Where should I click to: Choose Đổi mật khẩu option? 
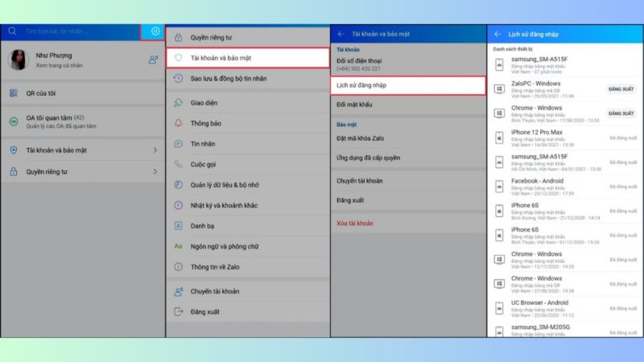pyautogui.click(x=354, y=105)
